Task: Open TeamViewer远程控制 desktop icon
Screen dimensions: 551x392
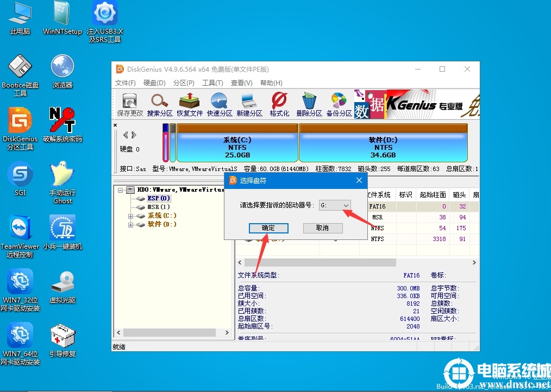Action: (20, 237)
